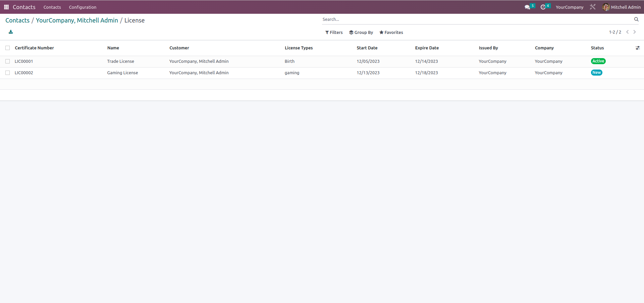Sort by Customer column header
The height and width of the screenshot is (303, 644).
click(x=179, y=48)
